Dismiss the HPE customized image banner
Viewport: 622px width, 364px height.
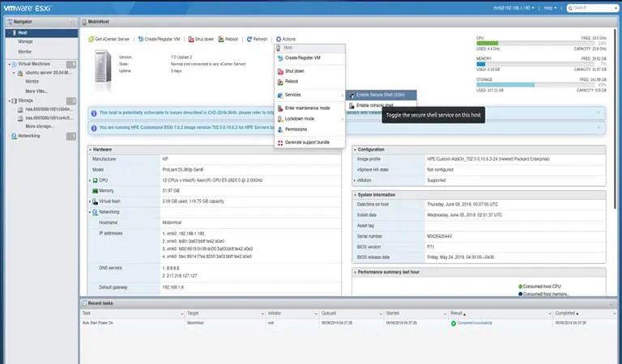click(x=599, y=128)
